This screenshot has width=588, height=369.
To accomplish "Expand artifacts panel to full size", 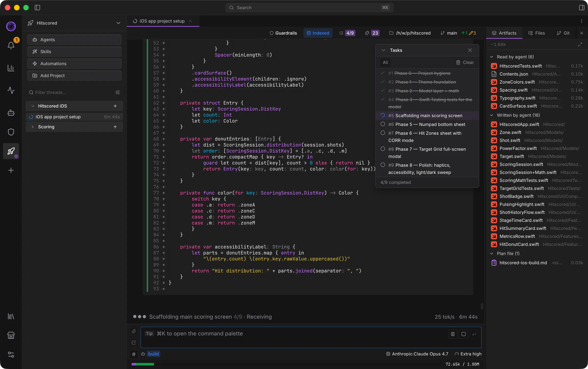I will click(x=580, y=44).
